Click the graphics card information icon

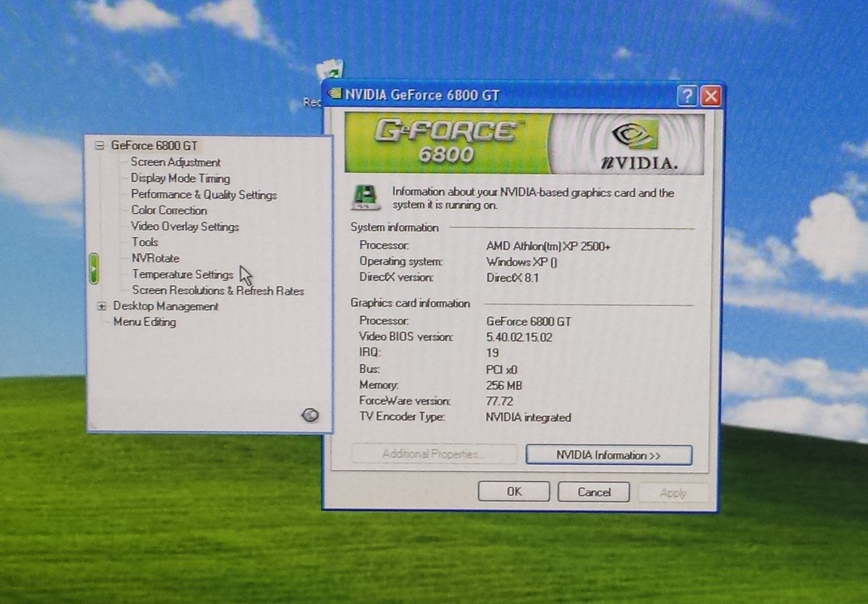click(366, 198)
